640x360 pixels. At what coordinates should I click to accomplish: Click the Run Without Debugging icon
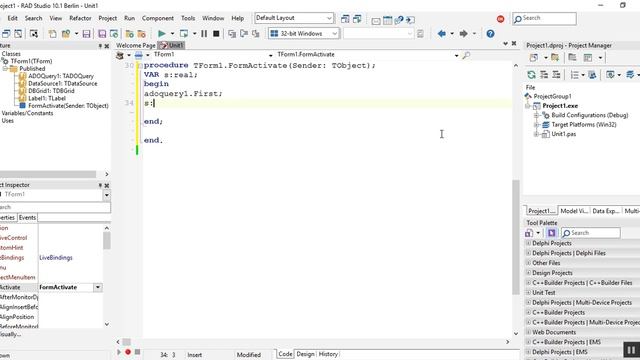[184, 33]
